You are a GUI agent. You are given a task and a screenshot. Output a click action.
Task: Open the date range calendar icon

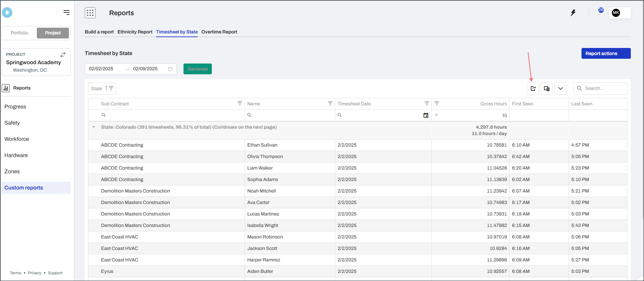[x=170, y=69]
